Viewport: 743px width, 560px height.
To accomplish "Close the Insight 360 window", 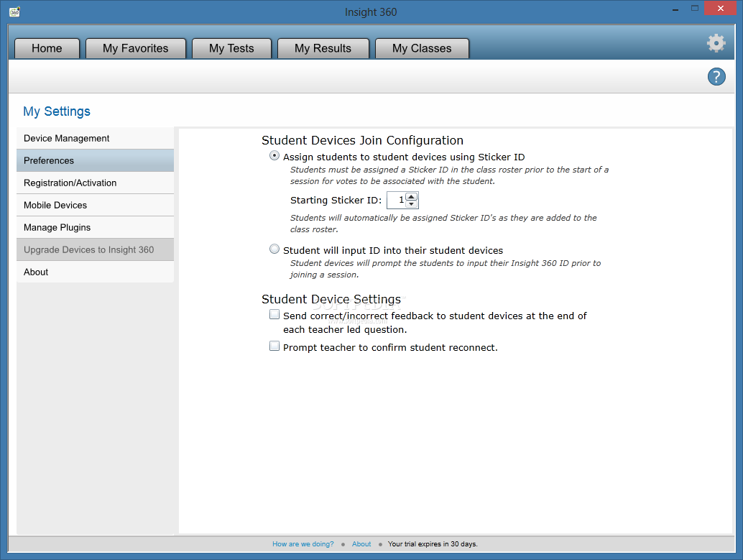I will 720,8.
